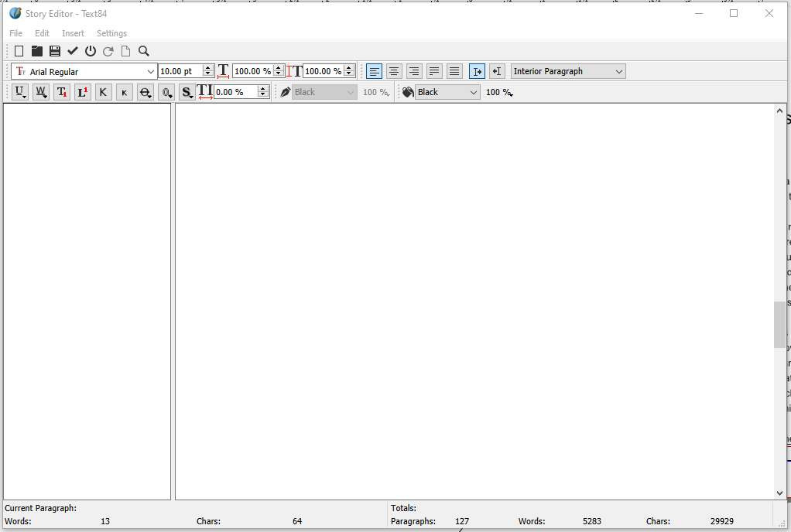The image size is (791, 532).
Task: Click the vertical scrollbar thumb
Action: [x=779, y=325]
